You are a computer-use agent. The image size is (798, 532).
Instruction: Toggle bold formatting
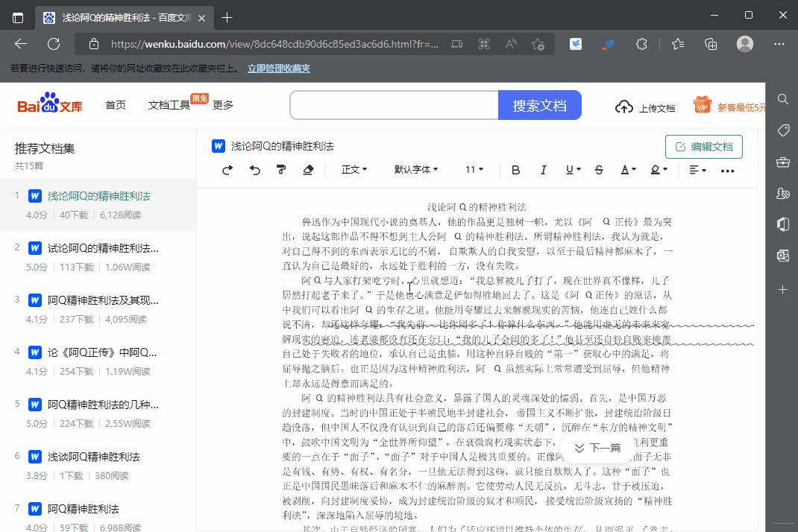pos(515,170)
